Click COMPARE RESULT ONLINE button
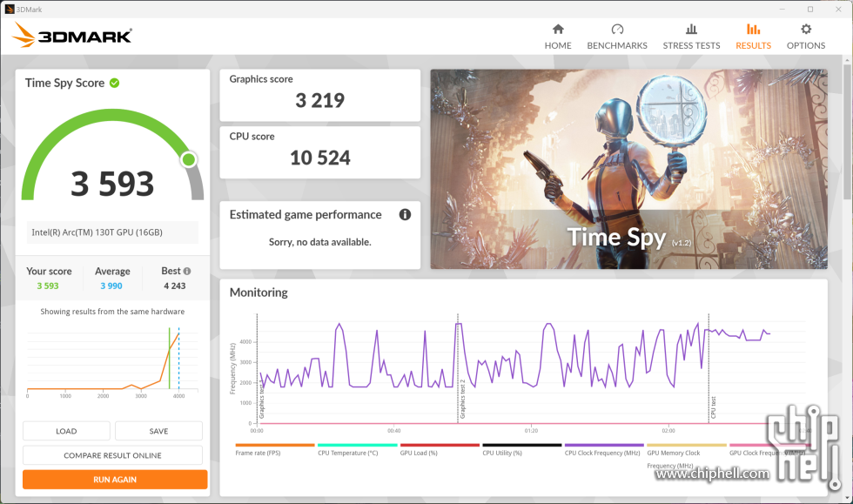The image size is (853, 504). click(112, 455)
